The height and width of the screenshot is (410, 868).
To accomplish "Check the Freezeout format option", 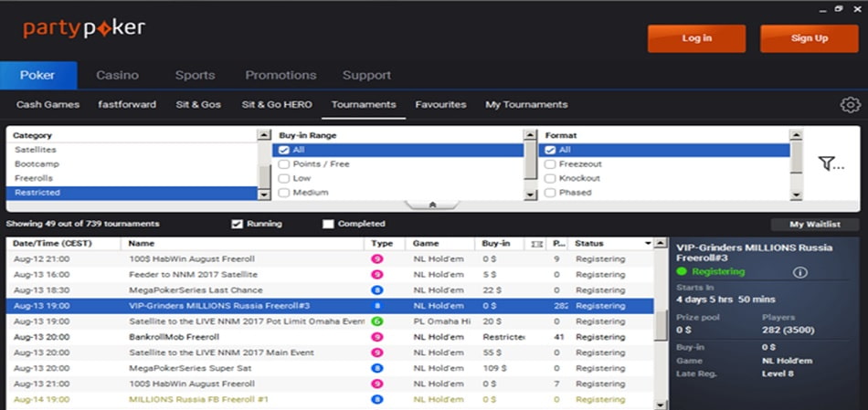I will (550, 164).
